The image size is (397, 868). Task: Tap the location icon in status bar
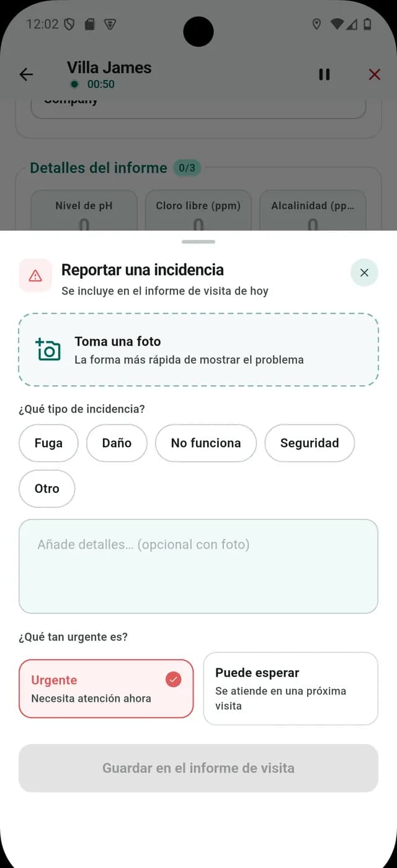pyautogui.click(x=316, y=24)
